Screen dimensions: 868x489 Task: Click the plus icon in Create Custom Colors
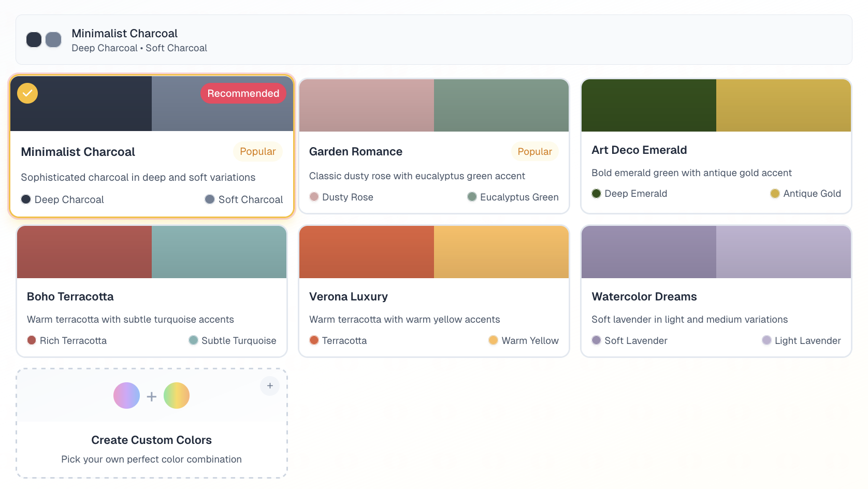coord(270,385)
